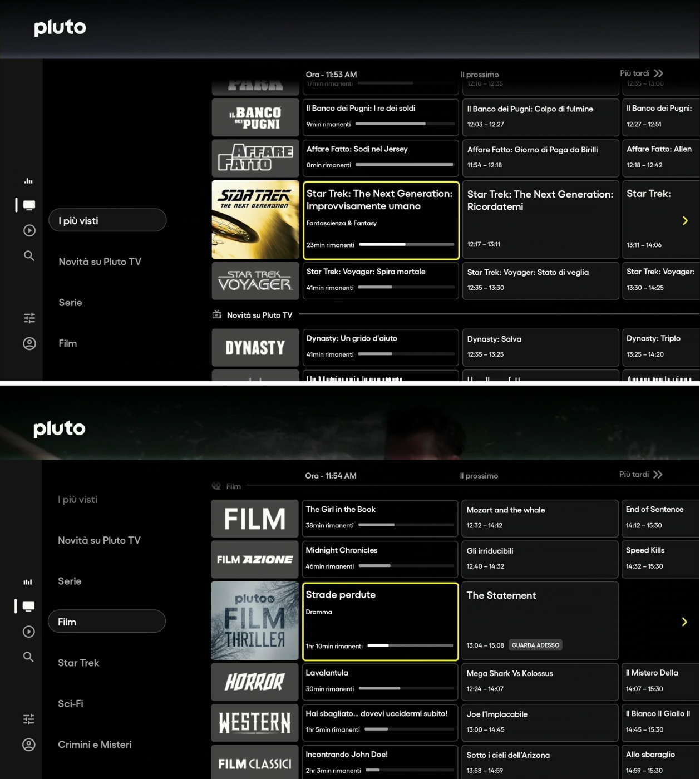The height and width of the screenshot is (779, 700).
Task: Select the Affare Fatto channel logo
Action: pos(255,158)
